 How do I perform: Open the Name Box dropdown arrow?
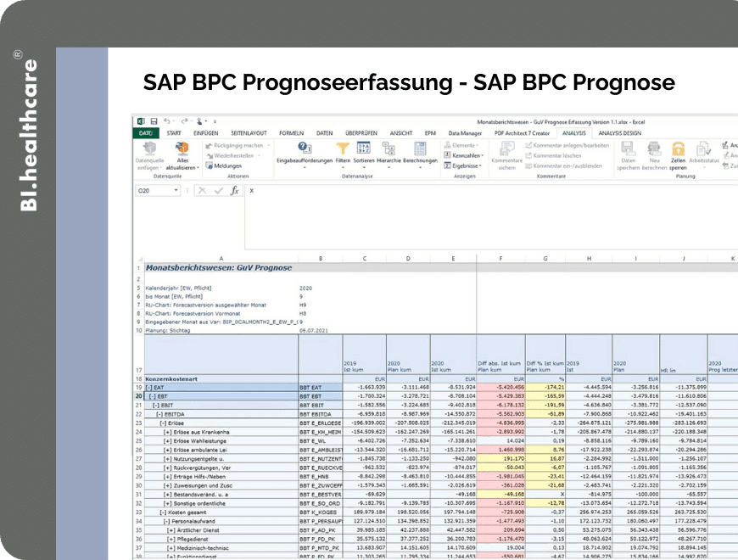pos(176,191)
